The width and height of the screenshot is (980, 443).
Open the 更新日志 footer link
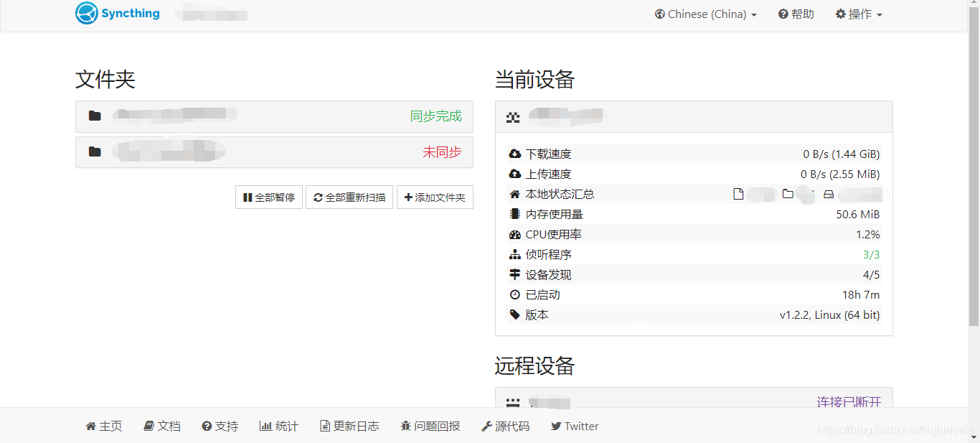(349, 426)
